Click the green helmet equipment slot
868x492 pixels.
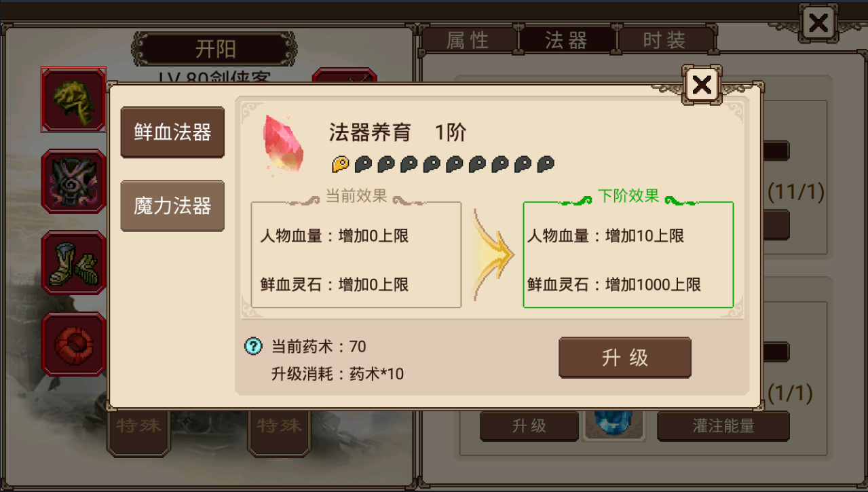pos(73,100)
